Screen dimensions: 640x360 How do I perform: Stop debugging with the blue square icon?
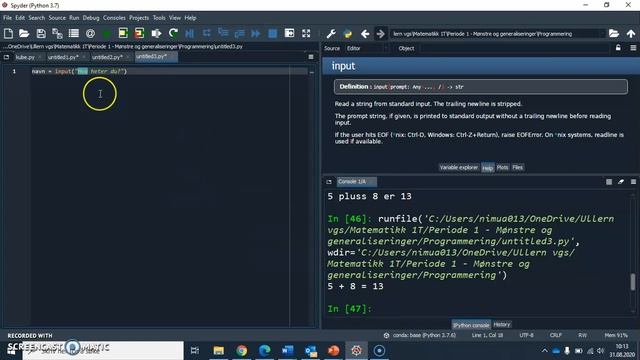point(273,33)
